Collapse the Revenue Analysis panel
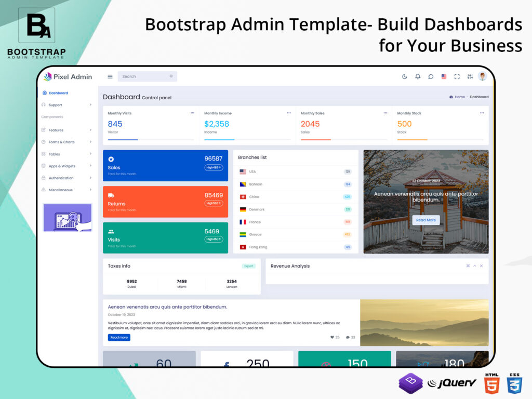This screenshot has width=532, height=399. (x=474, y=265)
